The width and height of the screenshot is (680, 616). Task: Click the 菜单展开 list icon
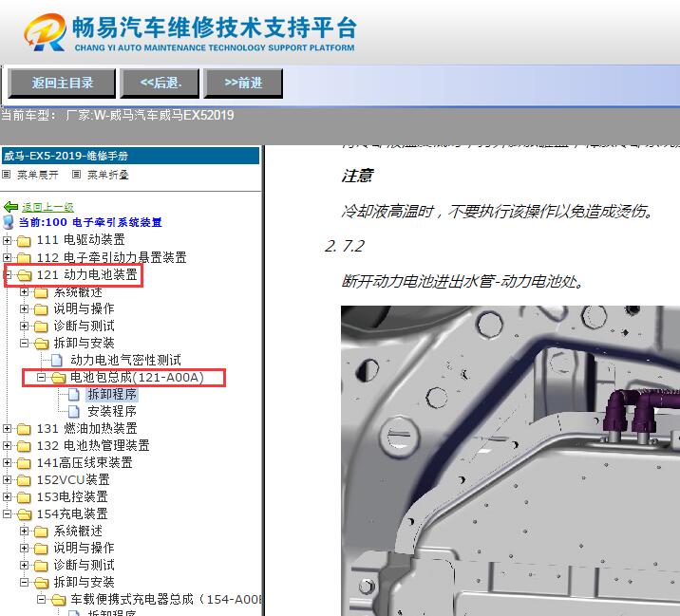pos(6,175)
